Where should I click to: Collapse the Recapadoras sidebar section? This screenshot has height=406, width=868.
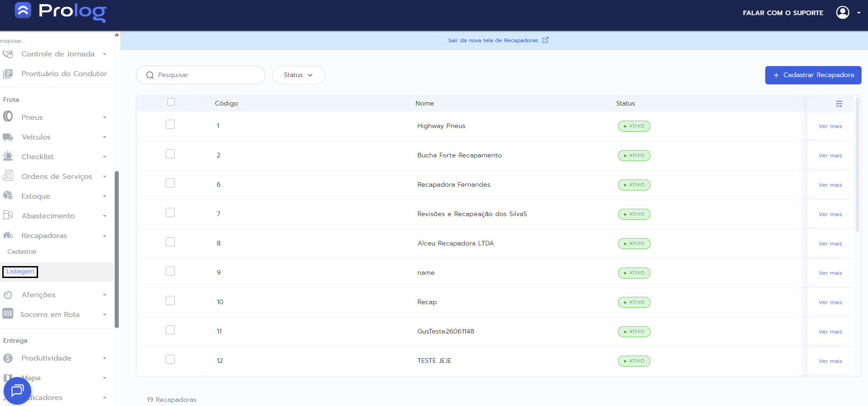click(55, 235)
